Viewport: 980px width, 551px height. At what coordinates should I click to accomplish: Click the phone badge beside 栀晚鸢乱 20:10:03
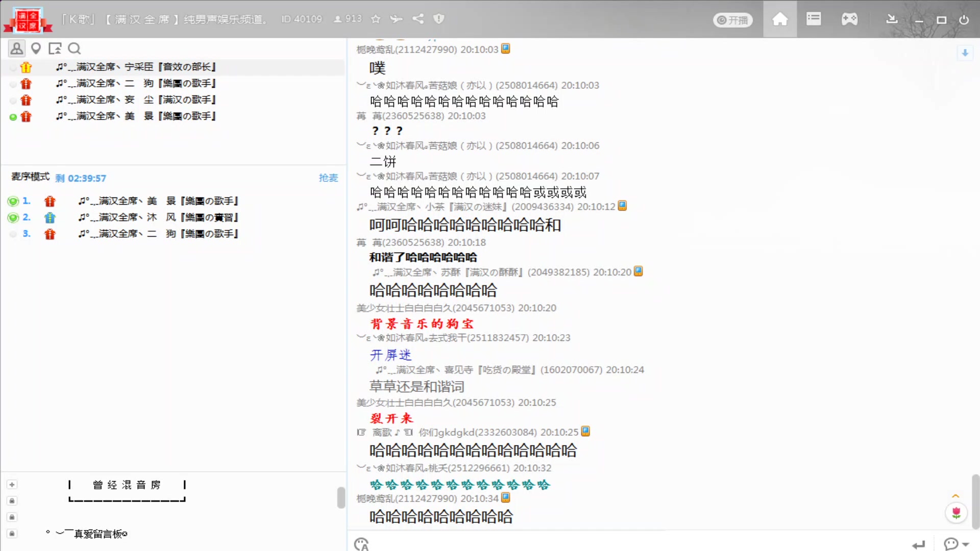point(505,48)
